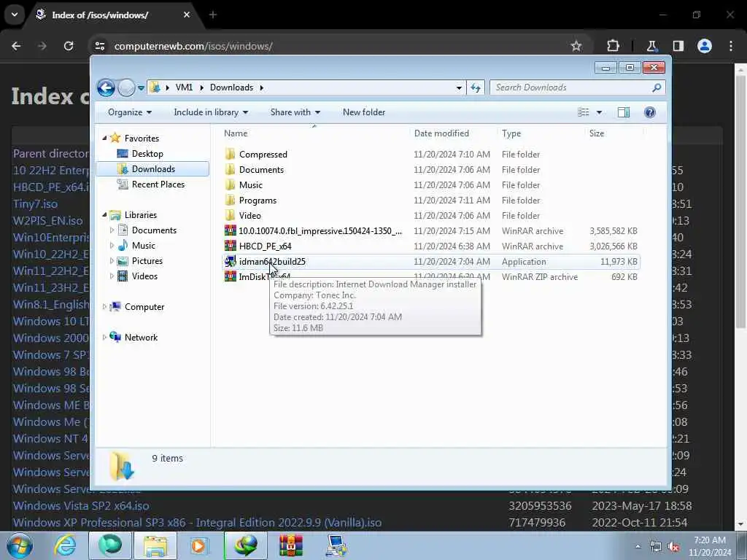Open Windows Vista SP2 x64.iso link
The height and width of the screenshot is (560, 747).
pyautogui.click(x=81, y=506)
